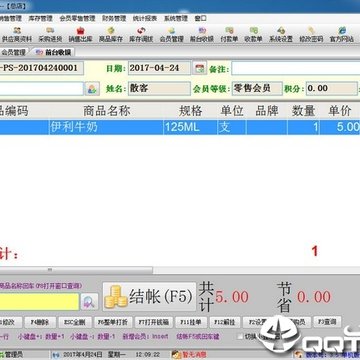The height and width of the screenshot is (360, 360).
Task: Click the F4删除 button
Action: point(40,322)
